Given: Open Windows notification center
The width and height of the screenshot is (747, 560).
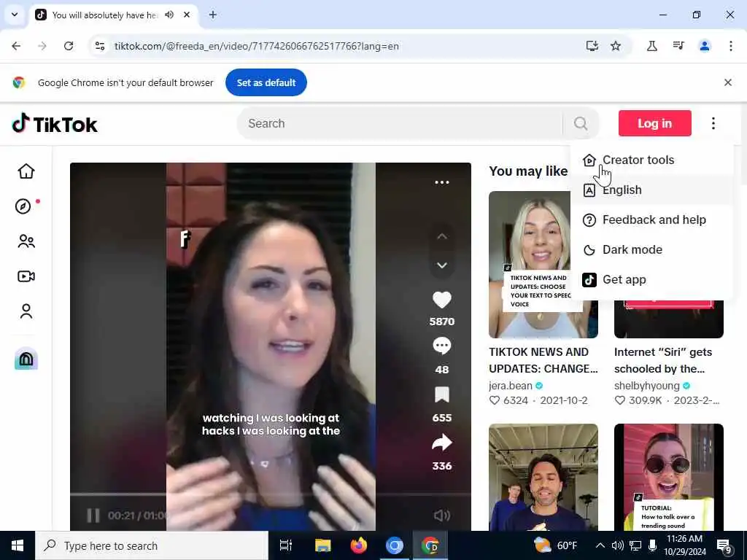Looking at the screenshot, I should click(x=724, y=545).
